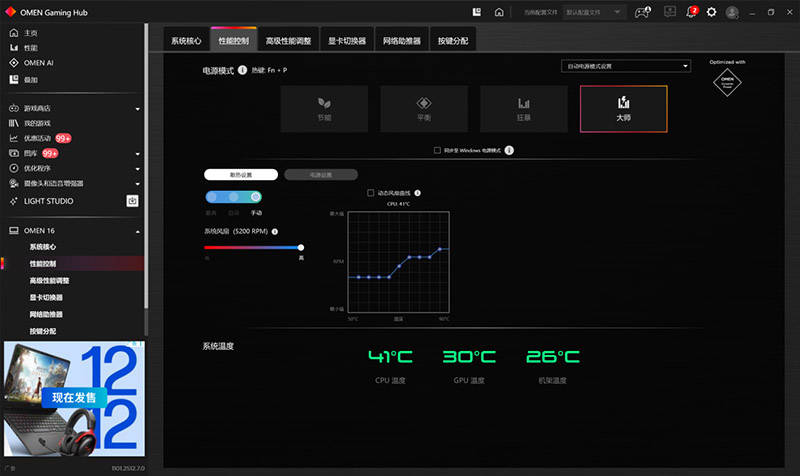Click the white thermal settings pill button
This screenshot has height=476, width=800.
(x=241, y=174)
